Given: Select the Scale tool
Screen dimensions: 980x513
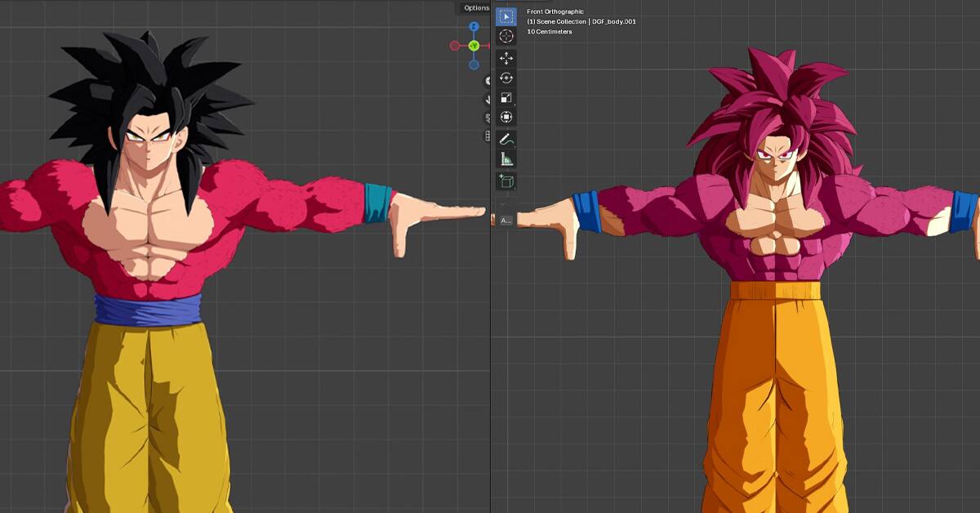Looking at the screenshot, I should 506,98.
